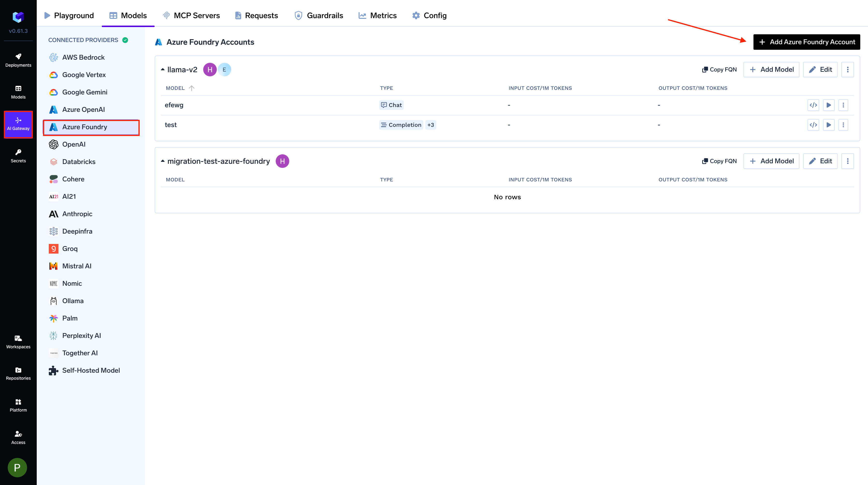The height and width of the screenshot is (485, 868).
Task: Switch to the MCP Servers tab
Action: (191, 15)
